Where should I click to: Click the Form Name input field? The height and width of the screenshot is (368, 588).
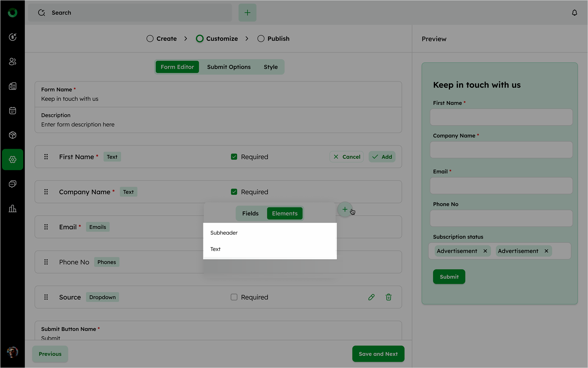pos(218,99)
